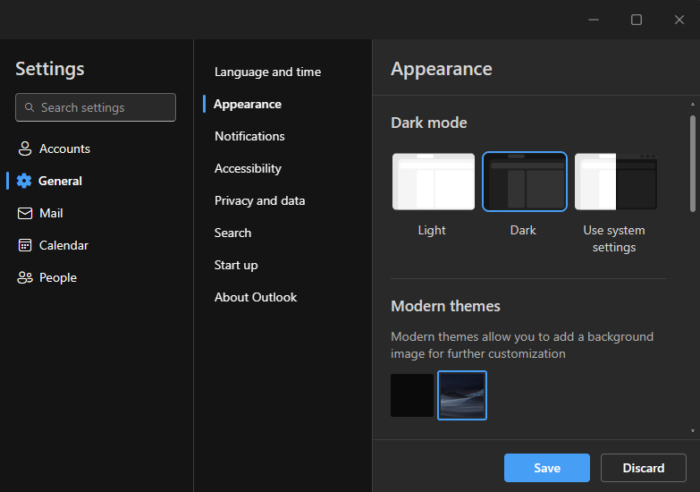Click the Mail envelope icon
This screenshot has width=700, height=492.
tap(25, 213)
